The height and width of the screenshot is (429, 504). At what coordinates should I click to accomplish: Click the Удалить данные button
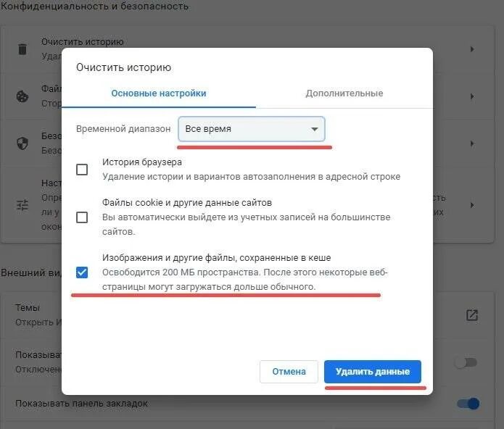373,372
